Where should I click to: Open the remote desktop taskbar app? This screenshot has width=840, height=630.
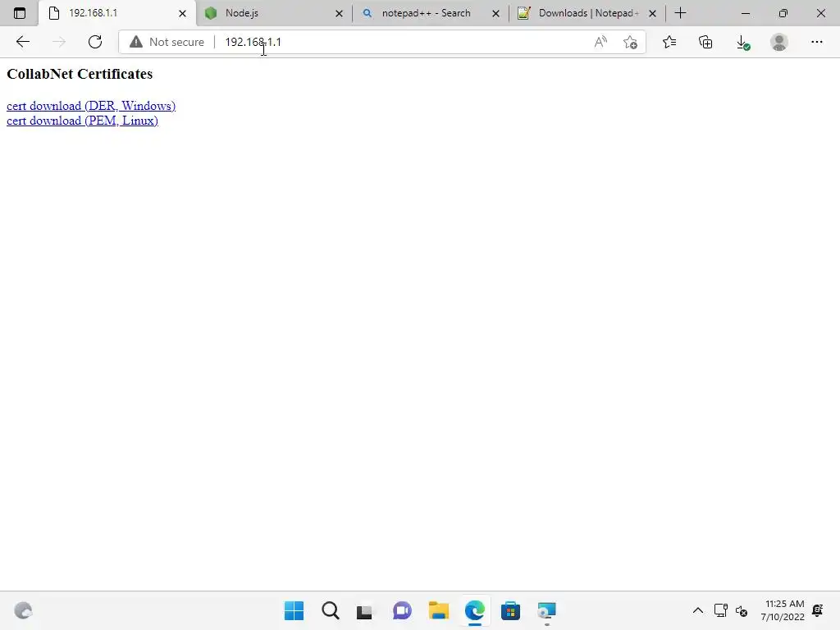(546, 610)
